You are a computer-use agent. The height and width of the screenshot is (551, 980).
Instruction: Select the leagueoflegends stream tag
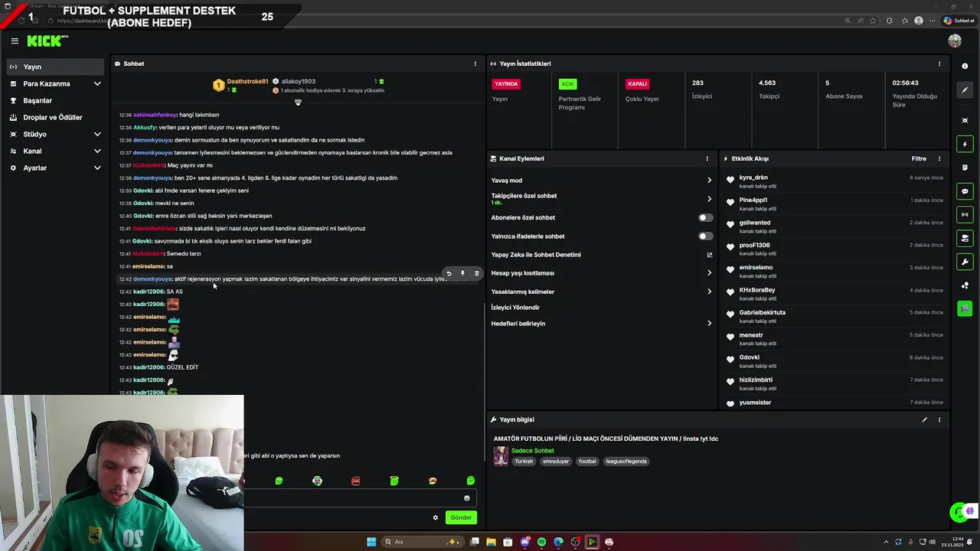pyautogui.click(x=626, y=461)
